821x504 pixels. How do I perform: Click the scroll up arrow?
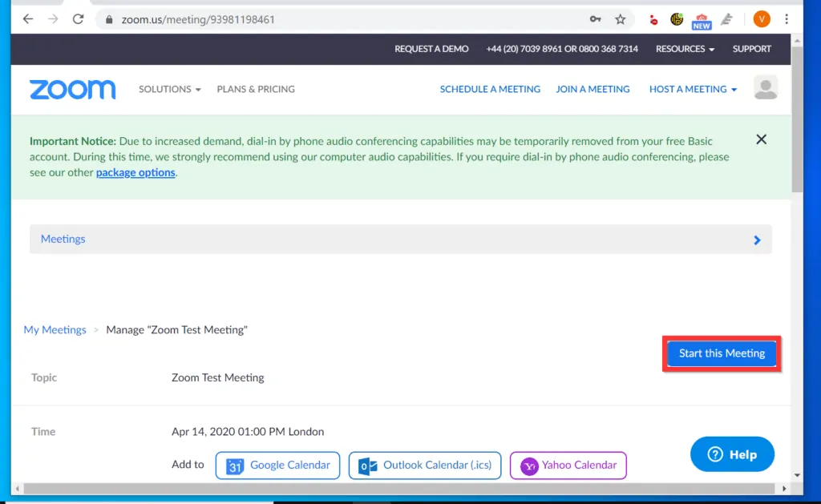tap(797, 40)
